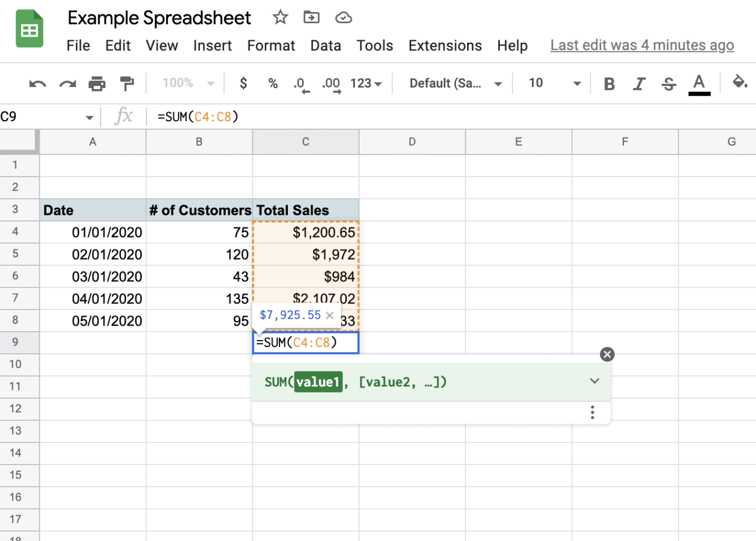Open the Default font dropdown
The image size is (756, 541).
455,83
